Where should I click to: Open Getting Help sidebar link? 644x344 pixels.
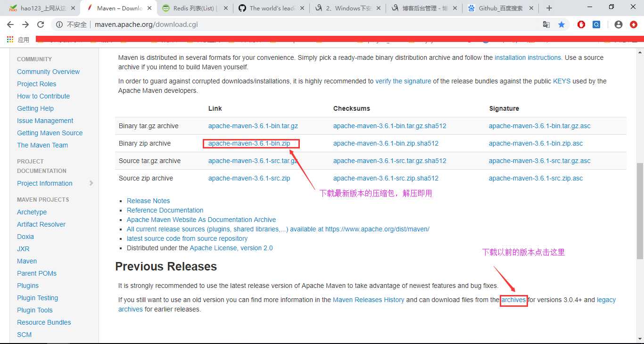[35, 108]
